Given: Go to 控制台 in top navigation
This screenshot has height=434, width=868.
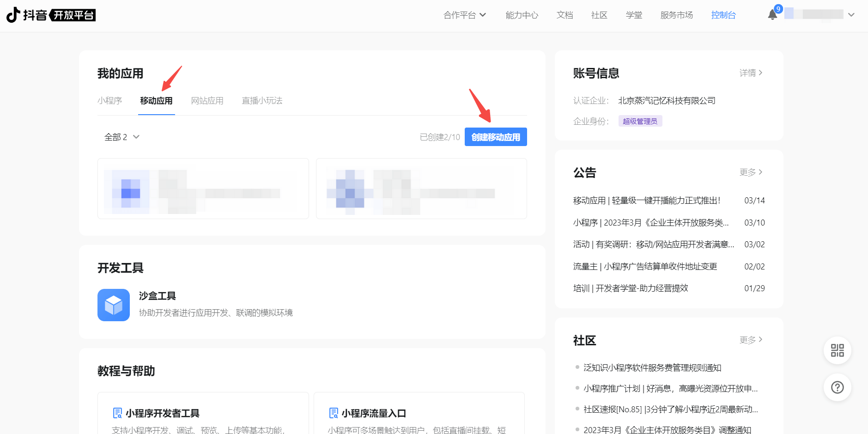Looking at the screenshot, I should click(723, 15).
